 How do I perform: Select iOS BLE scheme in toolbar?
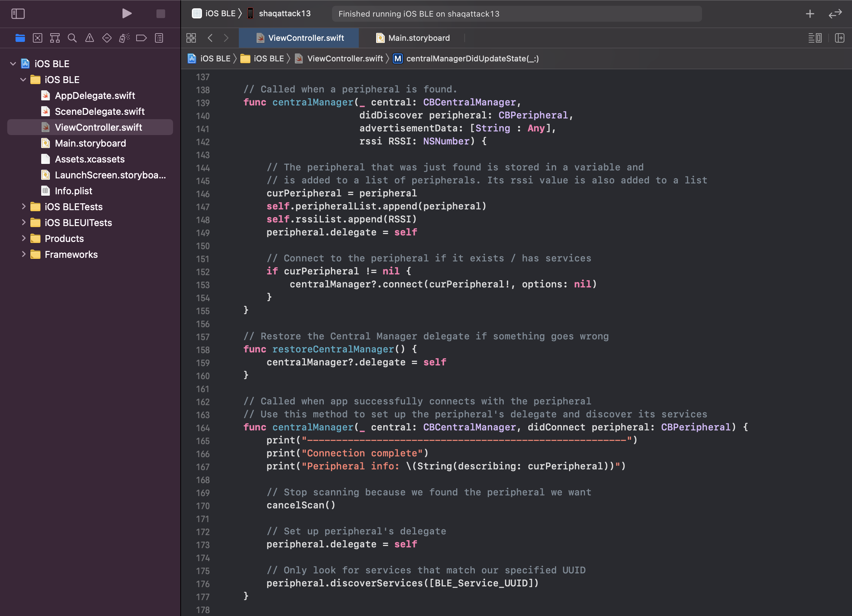[214, 13]
